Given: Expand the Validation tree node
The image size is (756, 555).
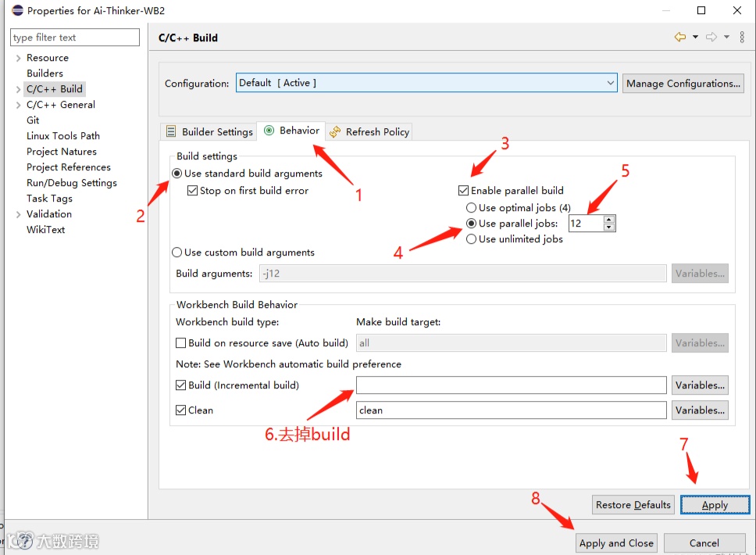Looking at the screenshot, I should 18,214.
